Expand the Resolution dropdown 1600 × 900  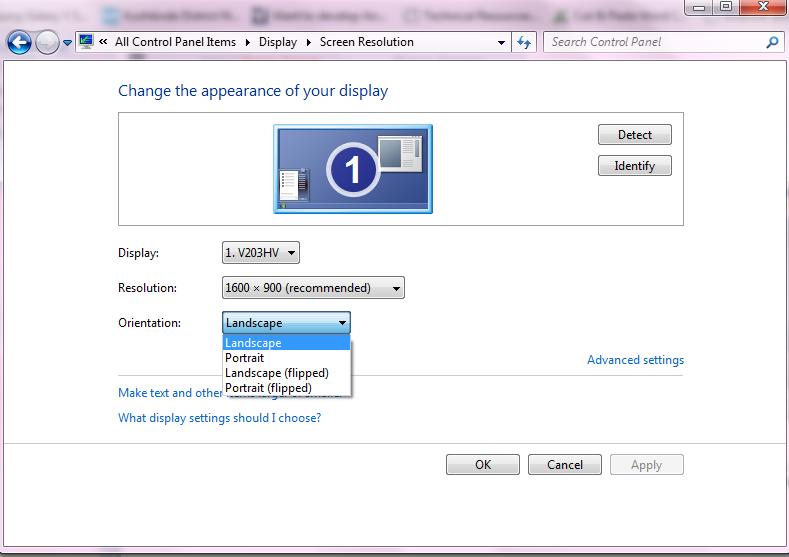pyautogui.click(x=313, y=288)
